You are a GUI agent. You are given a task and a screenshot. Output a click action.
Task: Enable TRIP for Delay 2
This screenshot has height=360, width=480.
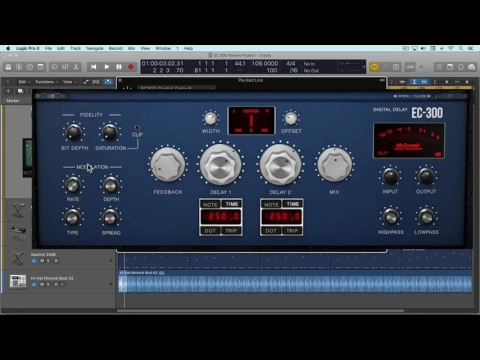point(292,231)
